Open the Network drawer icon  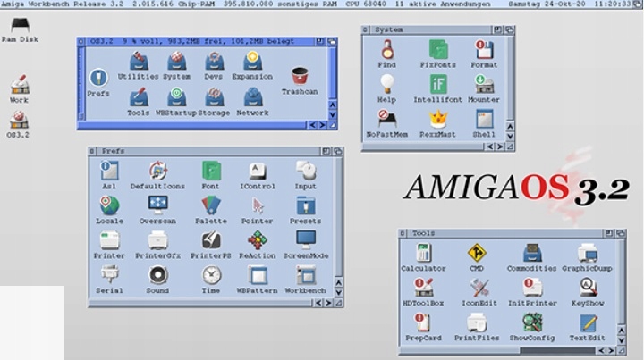click(x=252, y=96)
